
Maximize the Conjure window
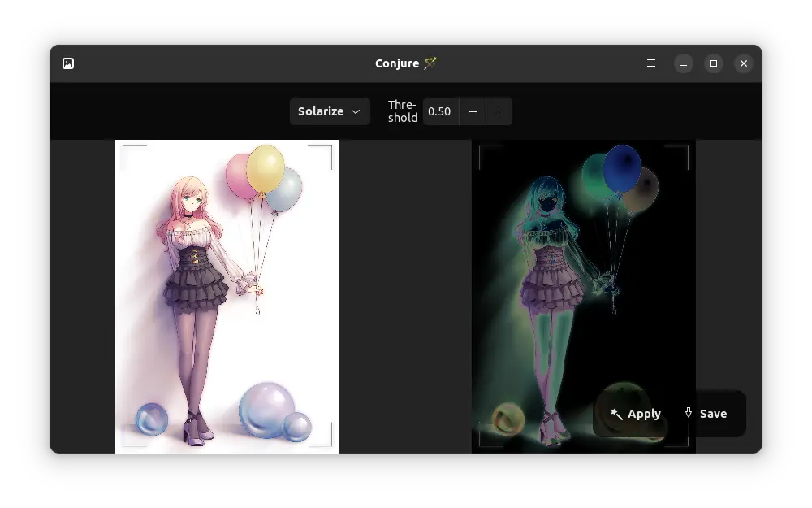714,63
